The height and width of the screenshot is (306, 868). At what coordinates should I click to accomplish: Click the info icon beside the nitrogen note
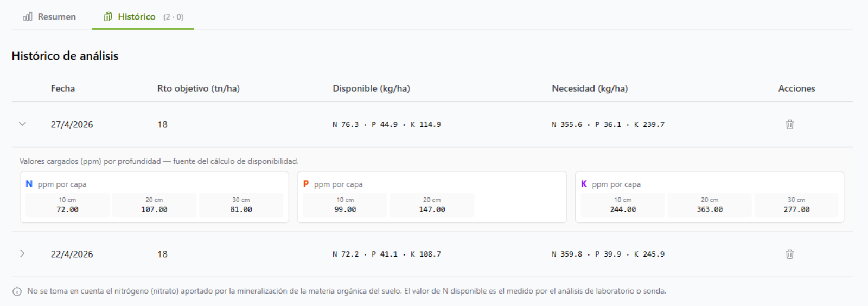[x=17, y=291]
